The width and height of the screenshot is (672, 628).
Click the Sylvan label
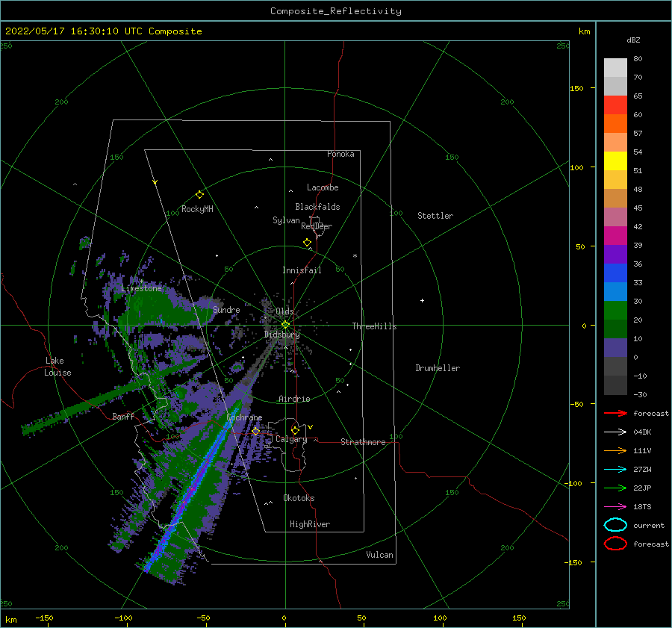click(x=286, y=220)
